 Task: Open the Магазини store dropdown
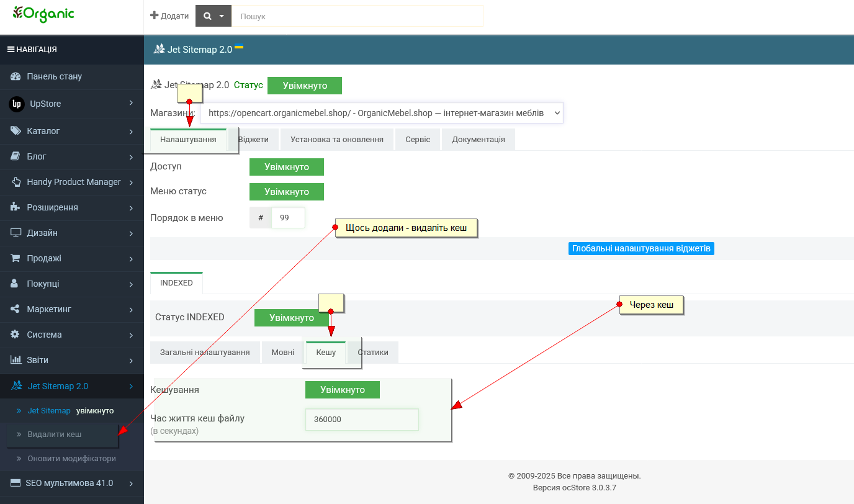tap(382, 113)
